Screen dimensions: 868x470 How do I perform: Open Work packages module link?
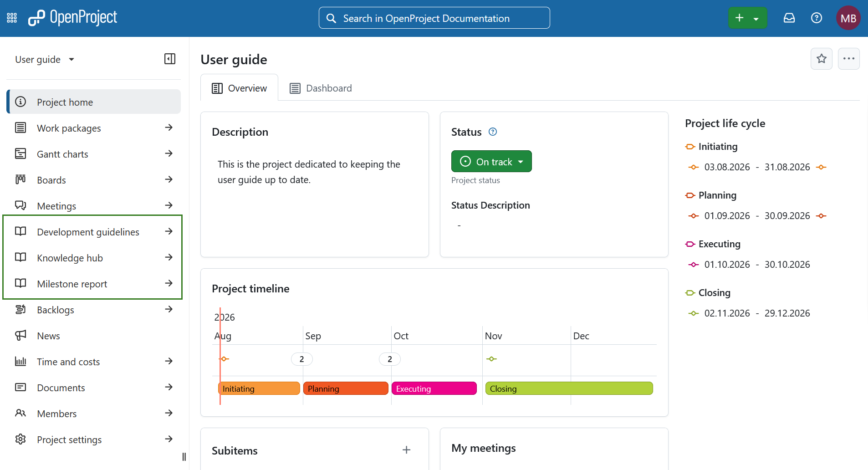point(69,128)
